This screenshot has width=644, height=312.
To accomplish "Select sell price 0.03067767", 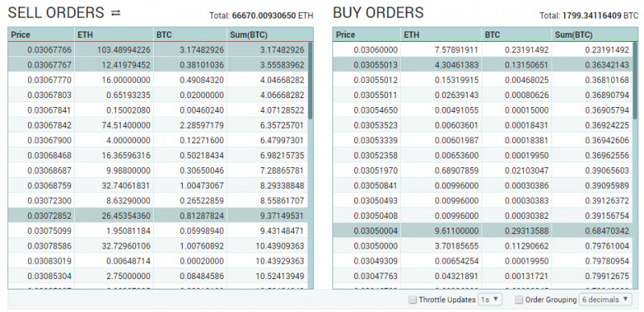I will coord(50,65).
